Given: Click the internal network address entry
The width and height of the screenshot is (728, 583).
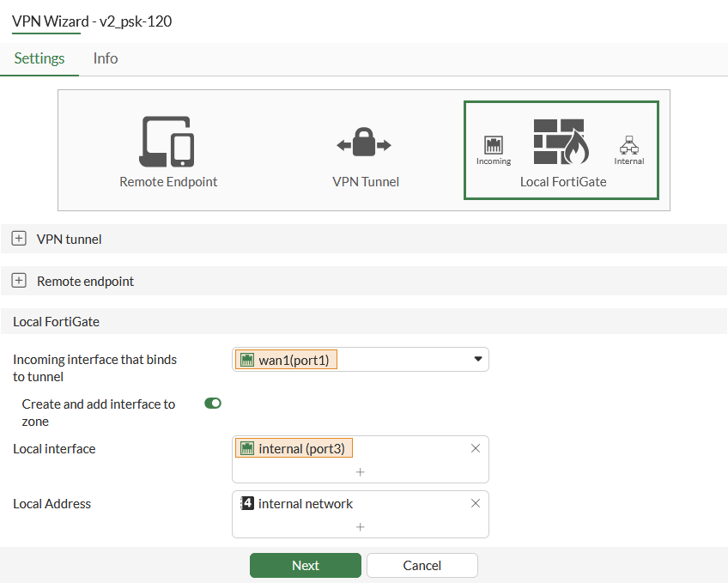Looking at the screenshot, I should 305,504.
